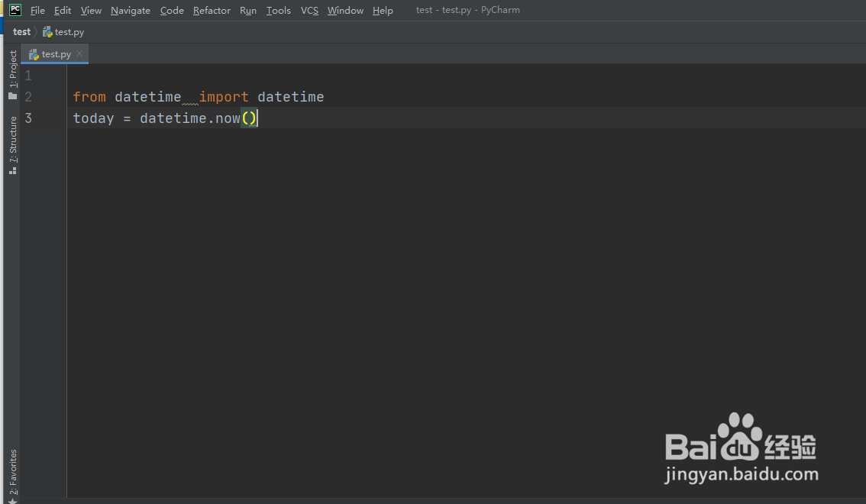Viewport: 866px width, 504px height.
Task: Click line number 2 in the gutter
Action: click(28, 97)
